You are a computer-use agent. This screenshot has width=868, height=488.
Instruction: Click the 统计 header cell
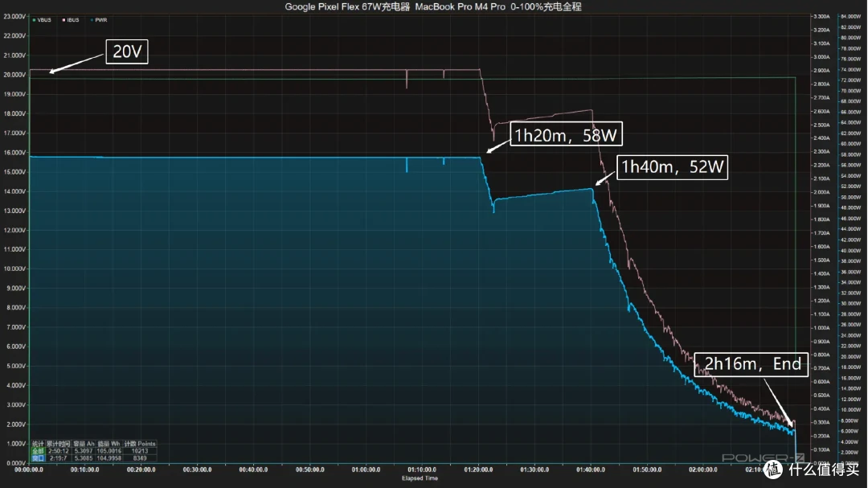38,444
